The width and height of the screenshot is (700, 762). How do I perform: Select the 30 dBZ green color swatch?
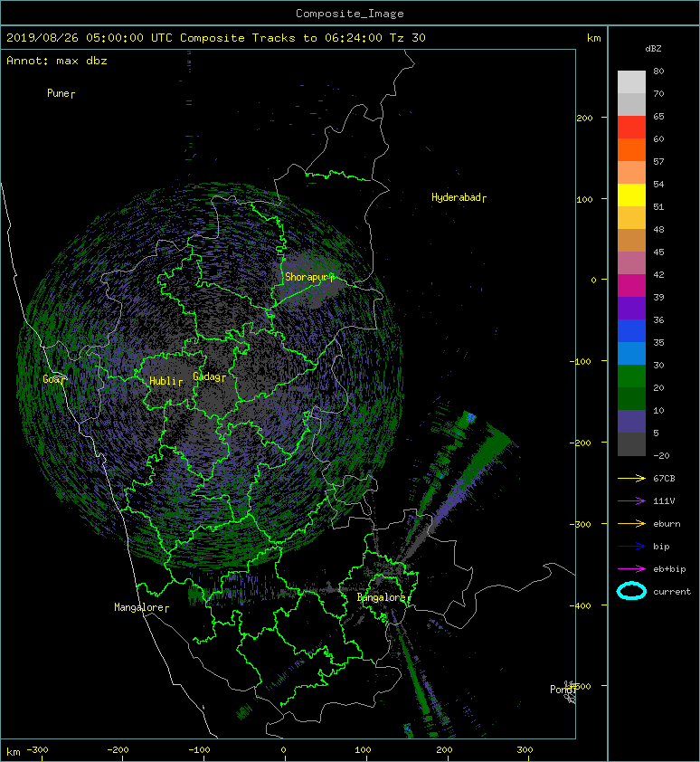click(631, 376)
